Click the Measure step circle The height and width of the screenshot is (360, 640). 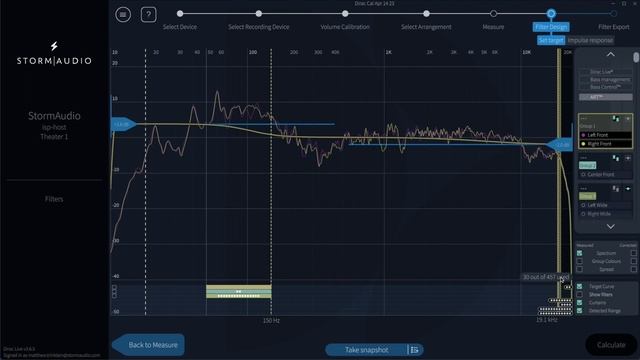pyautogui.click(x=493, y=14)
